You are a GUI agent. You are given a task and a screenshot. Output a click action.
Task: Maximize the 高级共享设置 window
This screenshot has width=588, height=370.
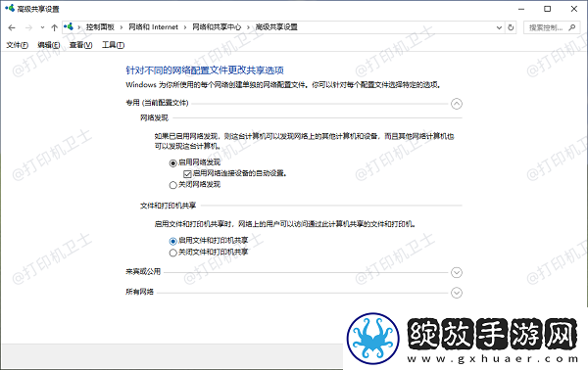(548, 9)
